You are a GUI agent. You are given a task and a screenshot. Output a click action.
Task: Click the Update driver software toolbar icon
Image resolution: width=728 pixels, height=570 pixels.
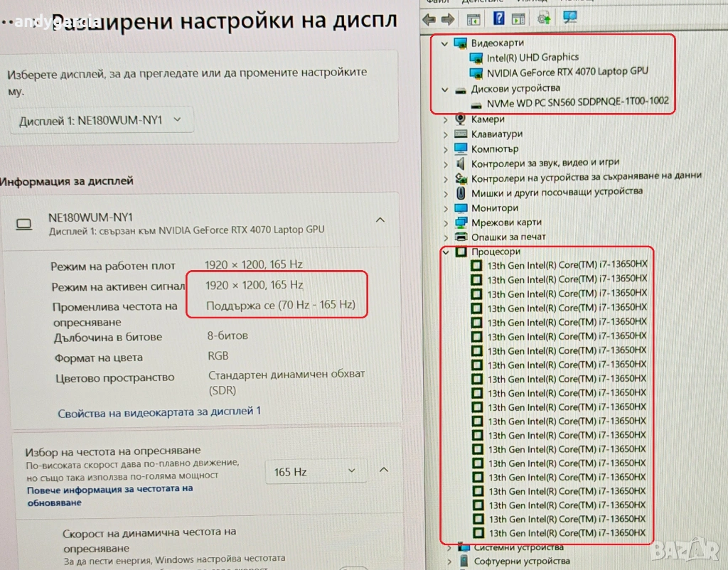tap(544, 18)
